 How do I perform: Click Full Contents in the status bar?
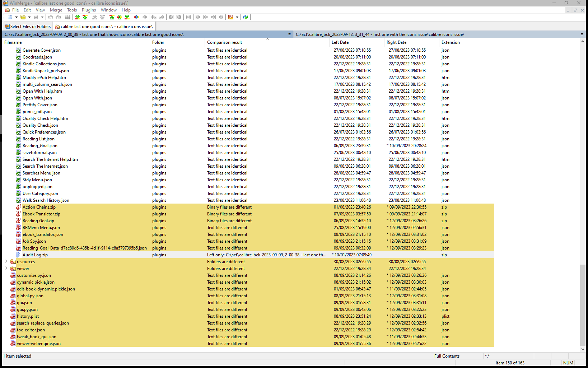pyautogui.click(x=447, y=356)
